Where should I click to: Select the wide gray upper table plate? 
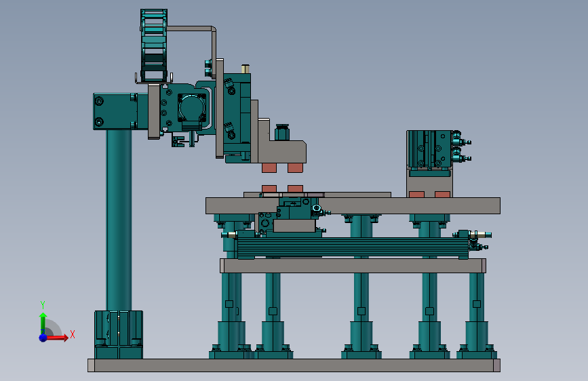(x=353, y=206)
